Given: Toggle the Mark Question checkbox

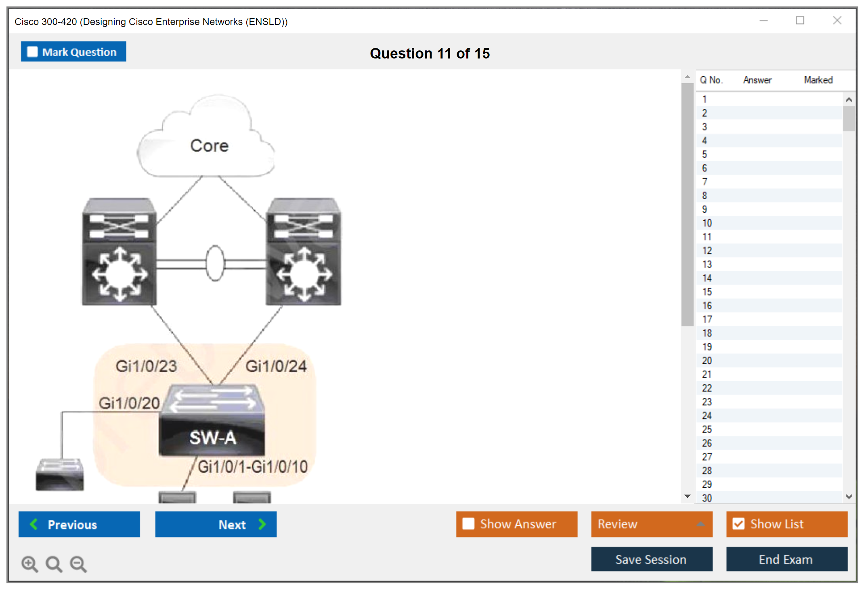Looking at the screenshot, I should (x=32, y=52).
